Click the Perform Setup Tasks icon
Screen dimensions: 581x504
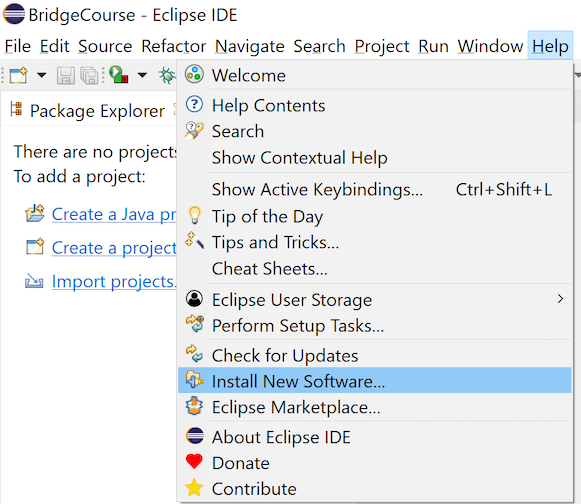pyautogui.click(x=195, y=324)
